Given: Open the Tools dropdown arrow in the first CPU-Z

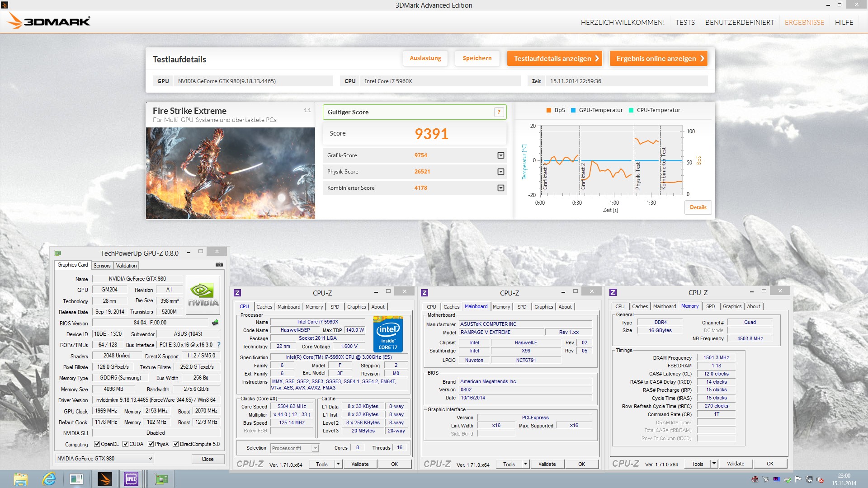Looking at the screenshot, I should click(338, 464).
